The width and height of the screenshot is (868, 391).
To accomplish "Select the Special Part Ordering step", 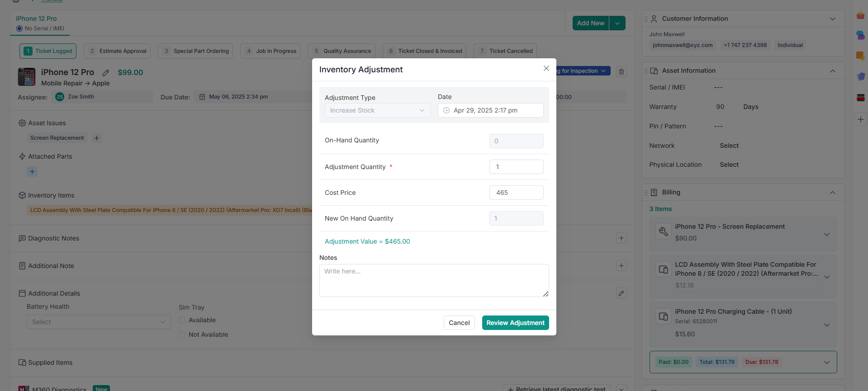I will pyautogui.click(x=195, y=51).
